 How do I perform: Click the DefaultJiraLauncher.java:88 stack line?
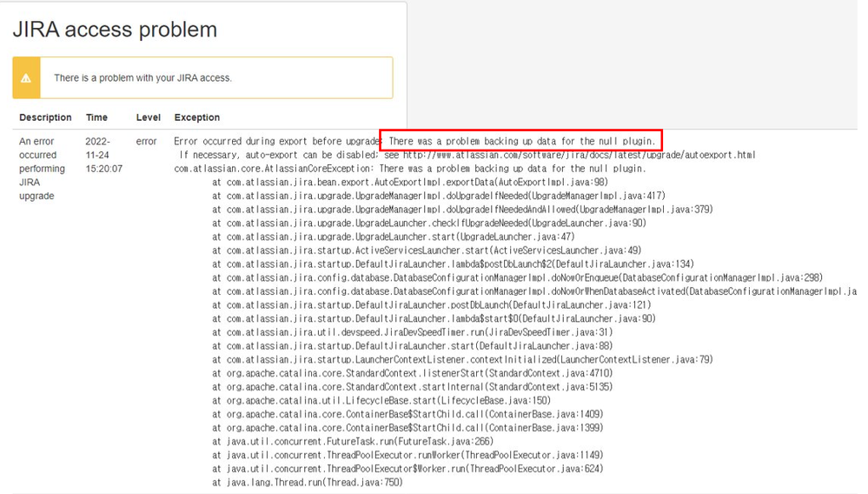point(413,346)
